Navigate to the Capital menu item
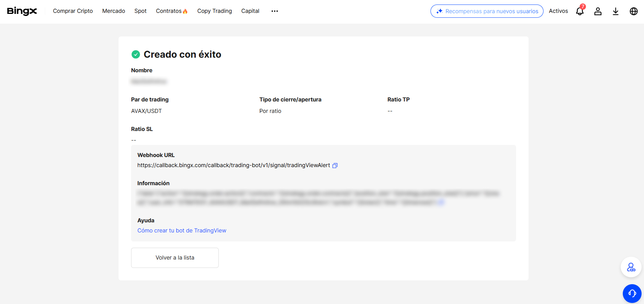 click(250, 11)
